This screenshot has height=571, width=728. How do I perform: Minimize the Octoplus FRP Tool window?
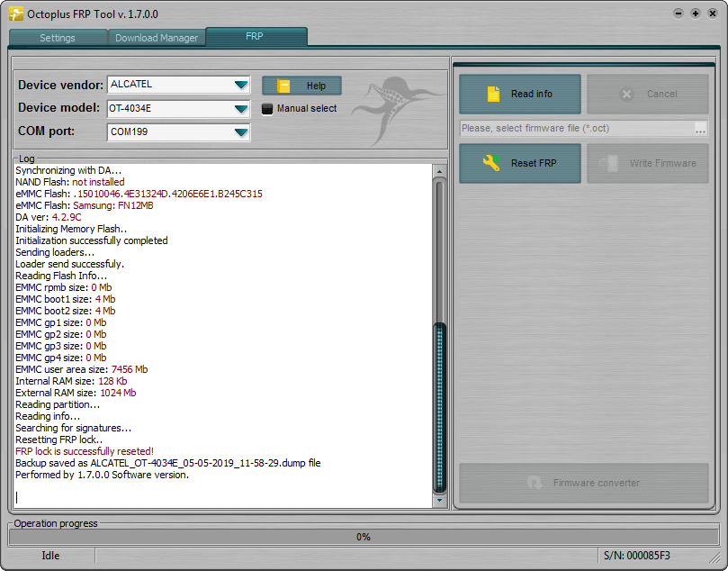679,14
